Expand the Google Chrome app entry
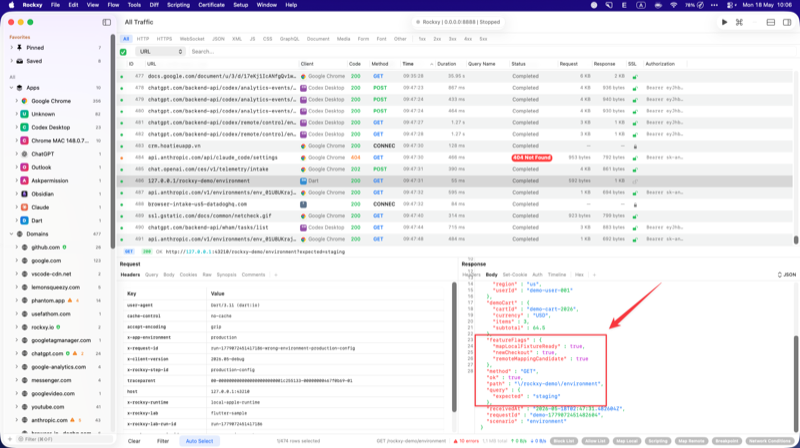 pos(16,101)
